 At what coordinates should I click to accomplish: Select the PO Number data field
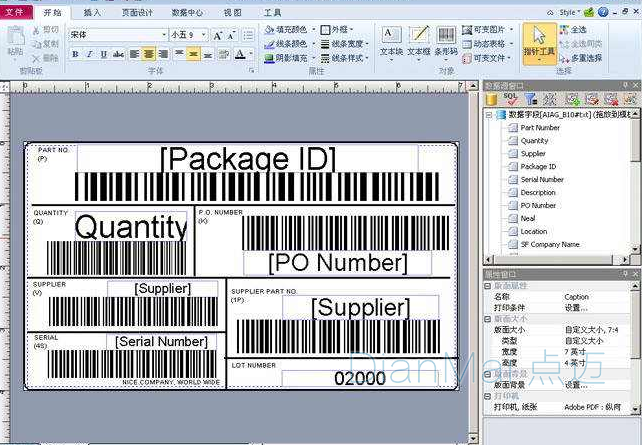(x=537, y=205)
